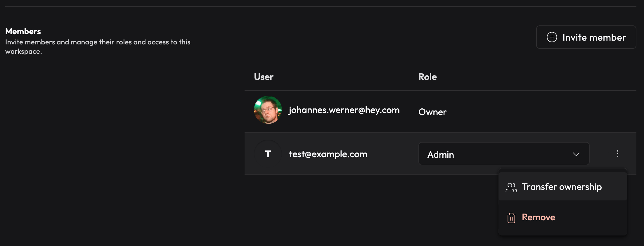Click the Owner role label
Viewport: 644px width, 246px height.
[432, 112]
